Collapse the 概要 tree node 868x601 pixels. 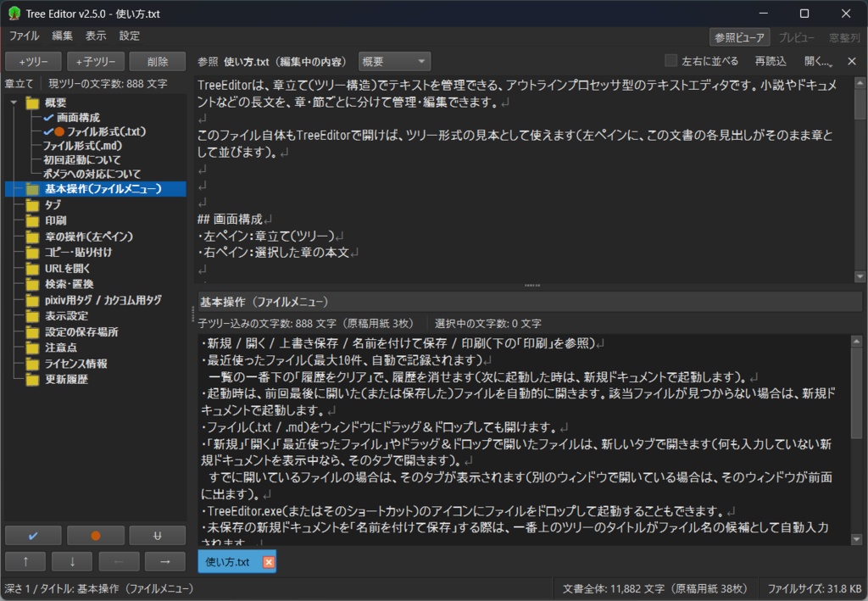point(14,103)
